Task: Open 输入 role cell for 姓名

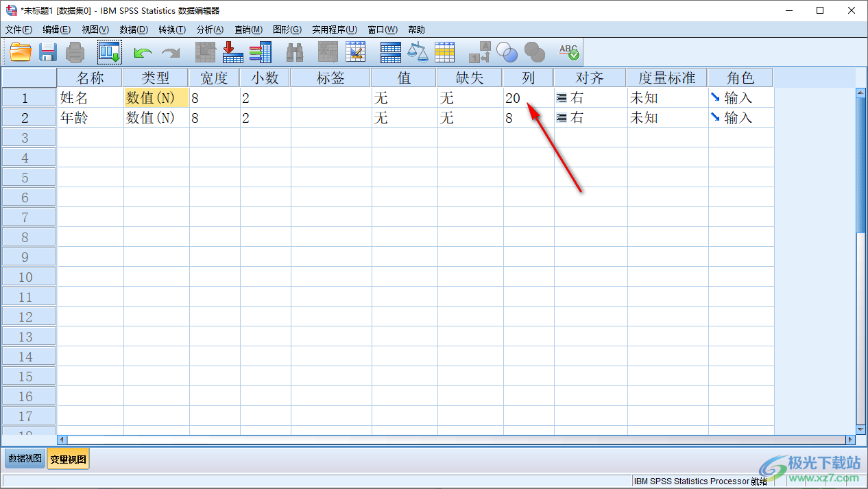Action: tap(740, 97)
